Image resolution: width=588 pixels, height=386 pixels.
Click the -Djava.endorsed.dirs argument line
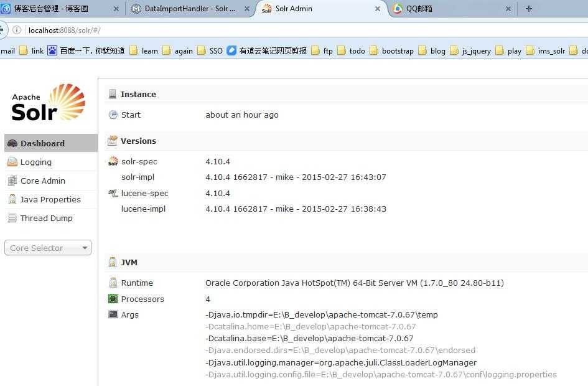[x=340, y=351]
